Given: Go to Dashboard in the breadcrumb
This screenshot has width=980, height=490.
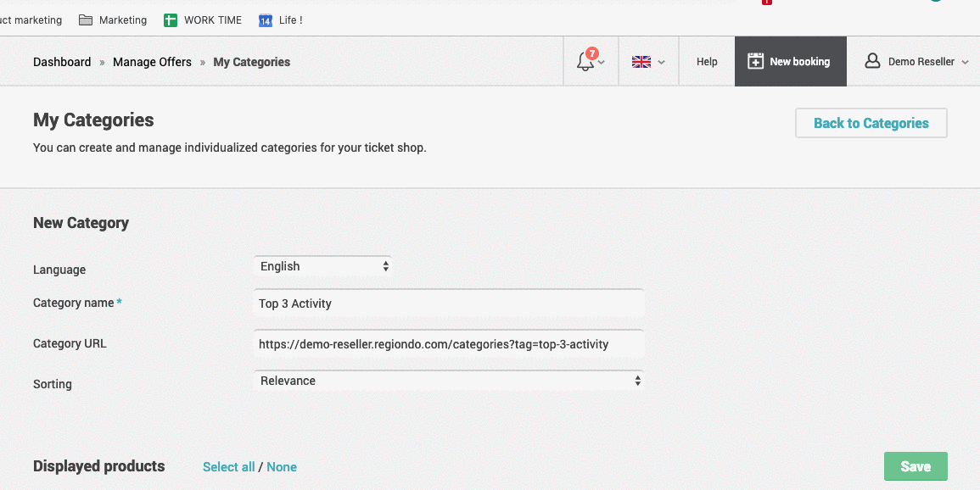Looking at the screenshot, I should coord(62,62).
